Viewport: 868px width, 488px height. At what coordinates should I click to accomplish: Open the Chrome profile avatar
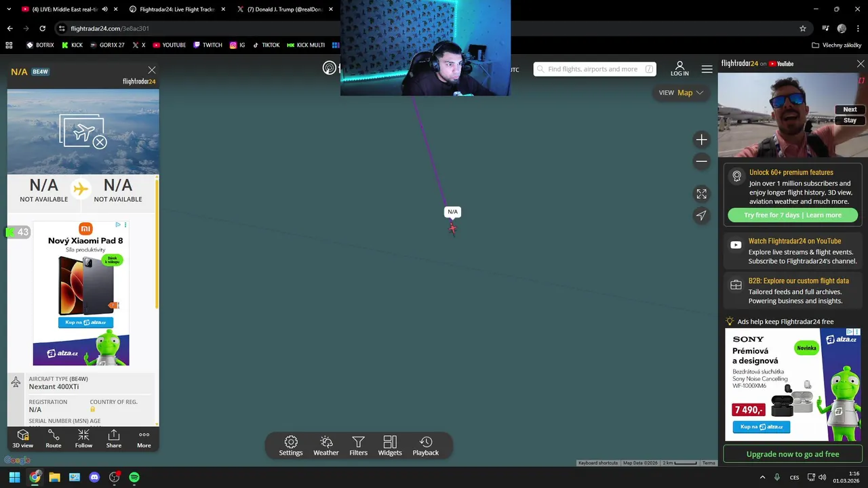(x=842, y=28)
